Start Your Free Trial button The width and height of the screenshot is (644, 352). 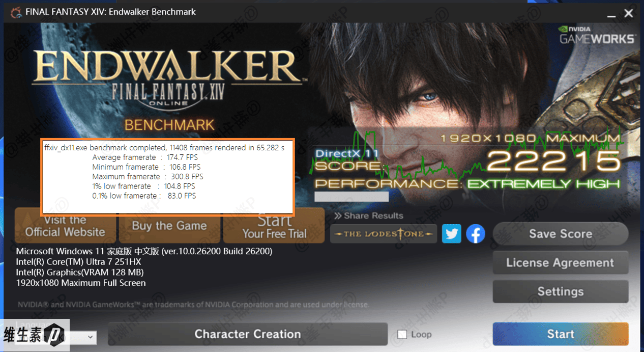[x=274, y=226]
